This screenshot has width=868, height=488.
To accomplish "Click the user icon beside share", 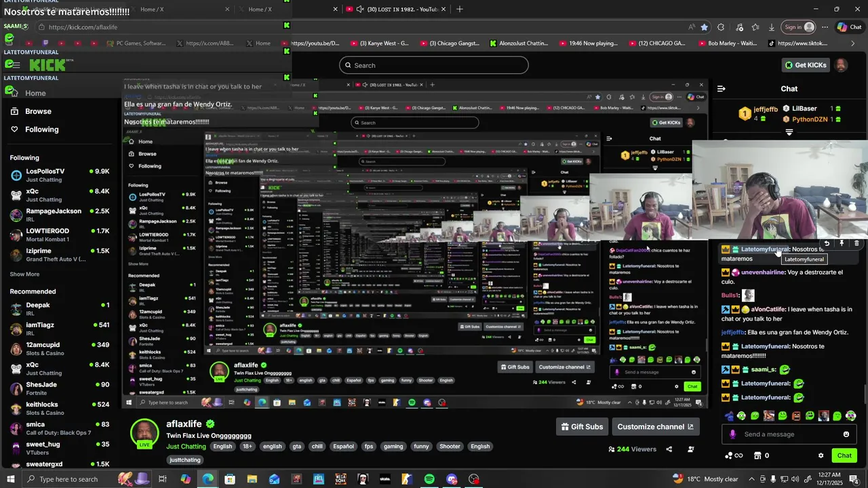I will [691, 449].
